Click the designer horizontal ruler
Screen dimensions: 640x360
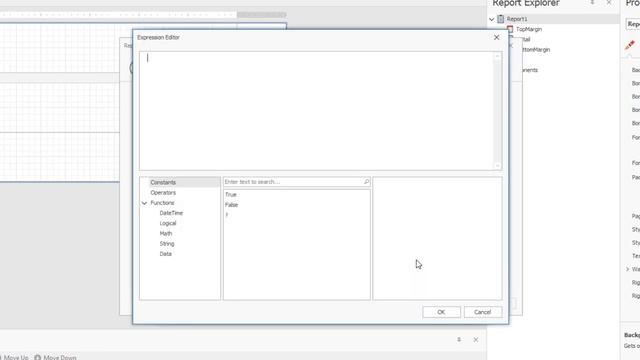(x=143, y=15)
